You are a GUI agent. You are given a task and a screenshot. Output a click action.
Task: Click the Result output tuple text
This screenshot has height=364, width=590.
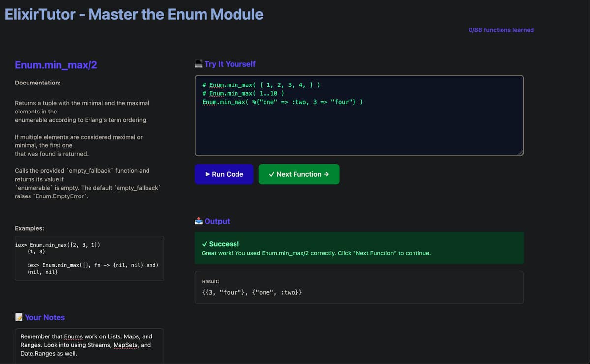[x=252, y=292]
